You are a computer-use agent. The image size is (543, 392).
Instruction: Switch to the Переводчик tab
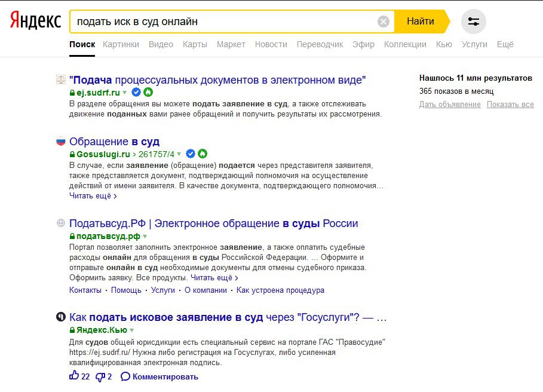(x=320, y=44)
